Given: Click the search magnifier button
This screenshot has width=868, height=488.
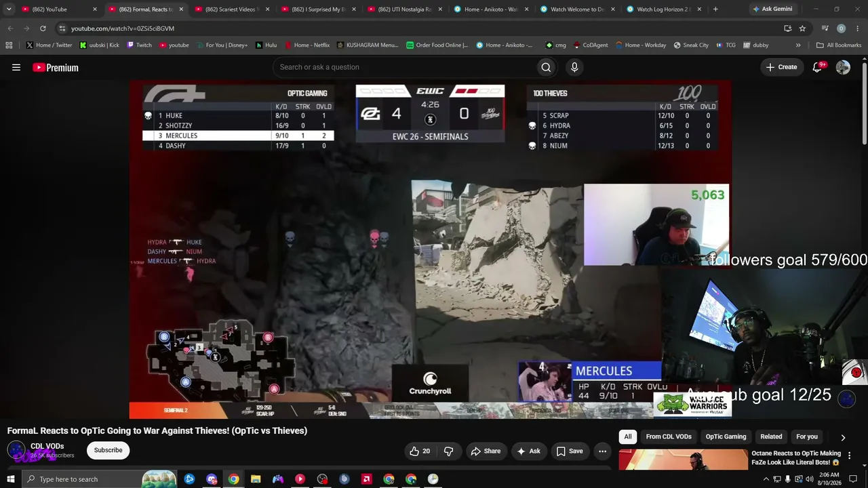Looking at the screenshot, I should pos(546,67).
